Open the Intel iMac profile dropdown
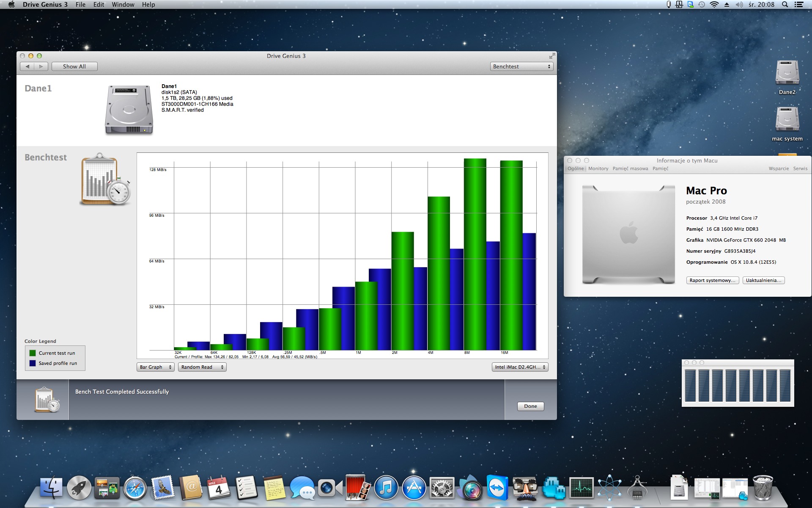812x508 pixels. (x=520, y=367)
